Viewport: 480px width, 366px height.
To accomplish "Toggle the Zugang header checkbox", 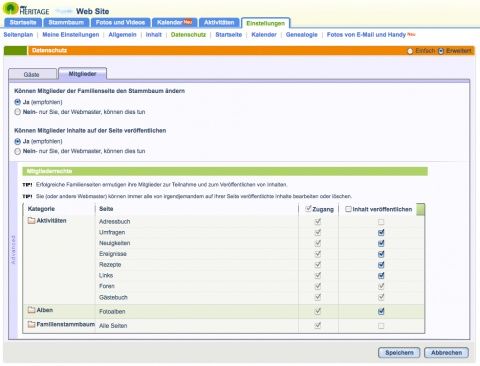I will [x=308, y=209].
